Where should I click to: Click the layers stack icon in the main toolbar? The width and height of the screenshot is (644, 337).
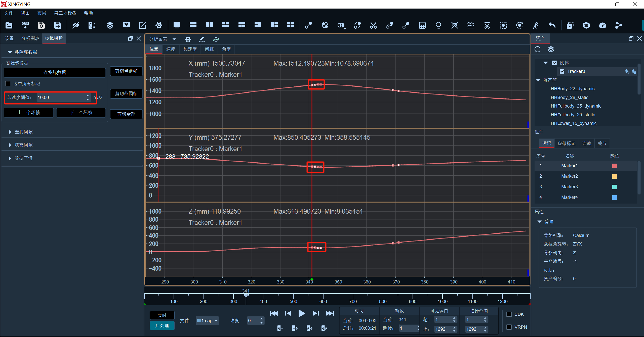[x=110, y=25]
